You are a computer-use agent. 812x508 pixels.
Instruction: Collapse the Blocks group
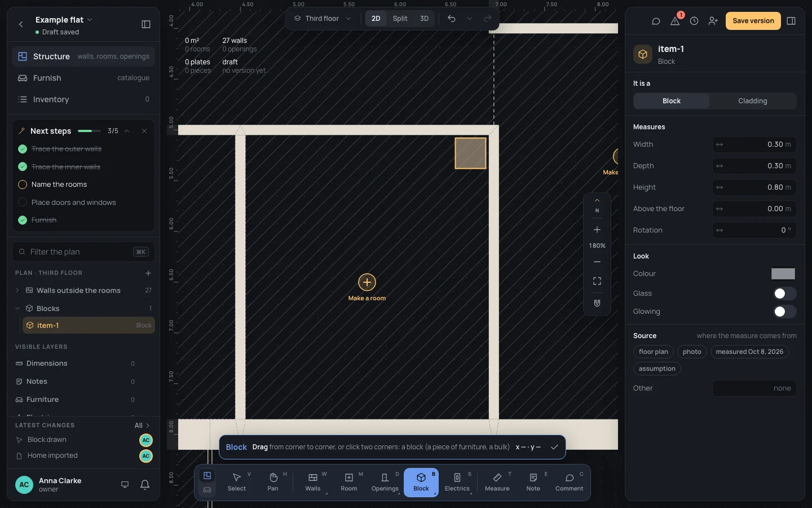(x=17, y=309)
